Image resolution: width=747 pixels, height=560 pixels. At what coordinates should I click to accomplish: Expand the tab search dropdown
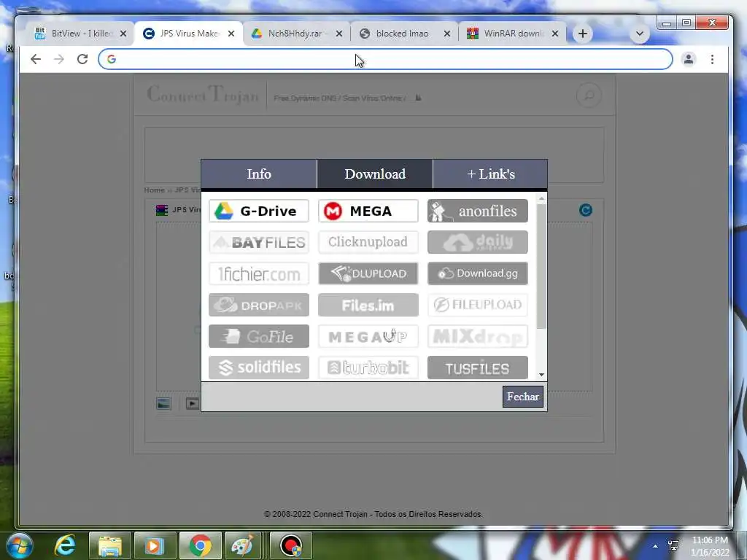coord(640,34)
